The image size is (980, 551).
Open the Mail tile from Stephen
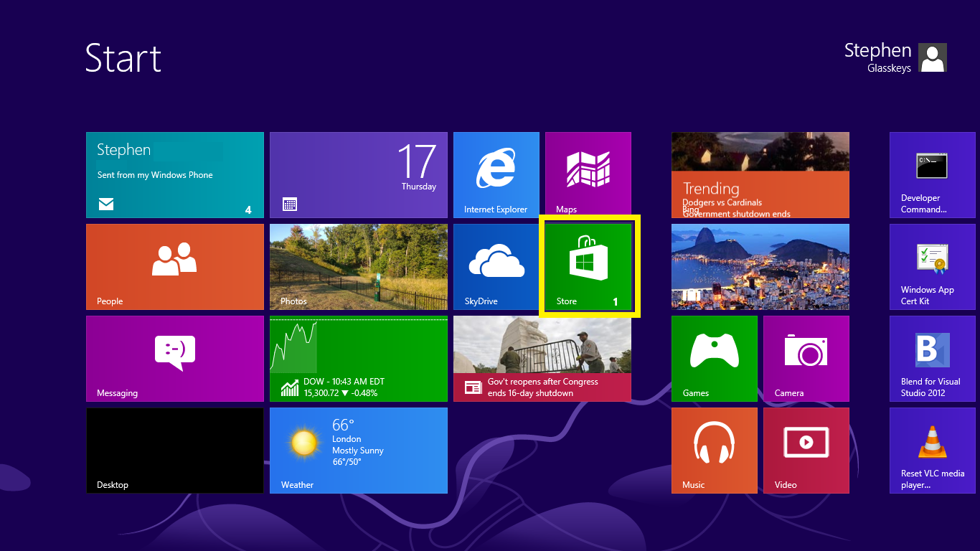tap(174, 174)
